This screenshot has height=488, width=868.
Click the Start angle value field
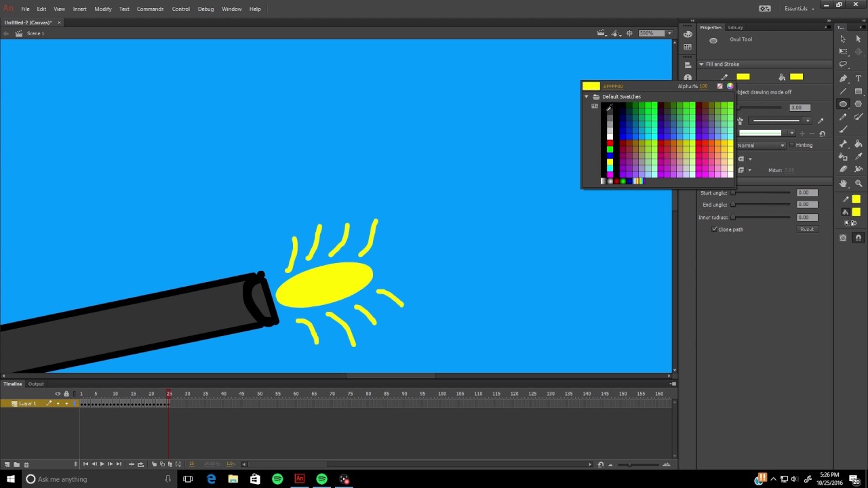tap(807, 192)
